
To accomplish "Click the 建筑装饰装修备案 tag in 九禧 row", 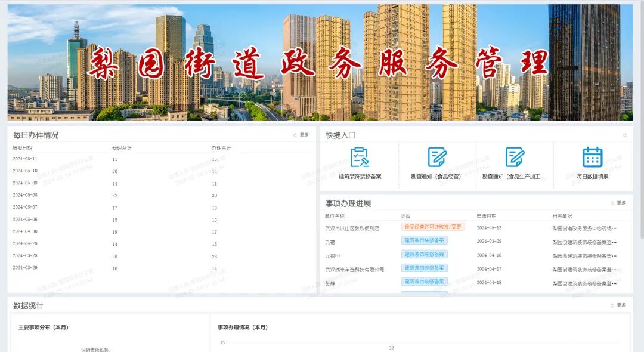I will tap(425, 240).
